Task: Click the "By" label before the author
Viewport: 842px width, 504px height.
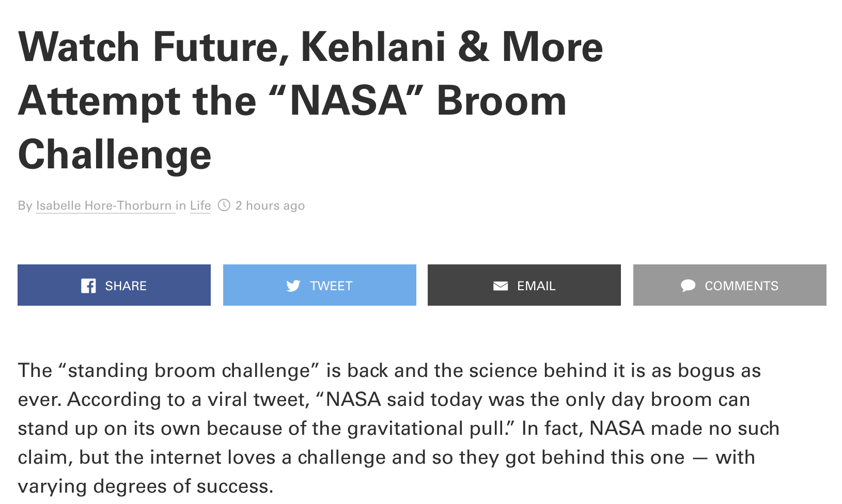Action: [x=25, y=206]
